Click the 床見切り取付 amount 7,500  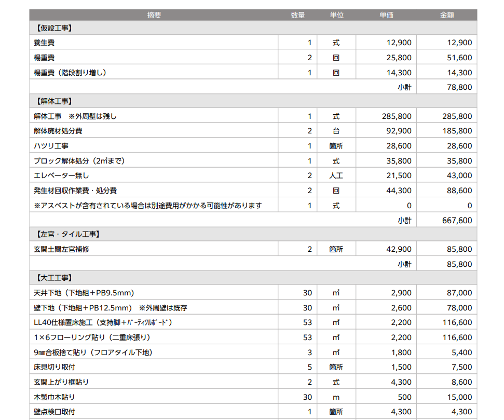tap(462, 367)
